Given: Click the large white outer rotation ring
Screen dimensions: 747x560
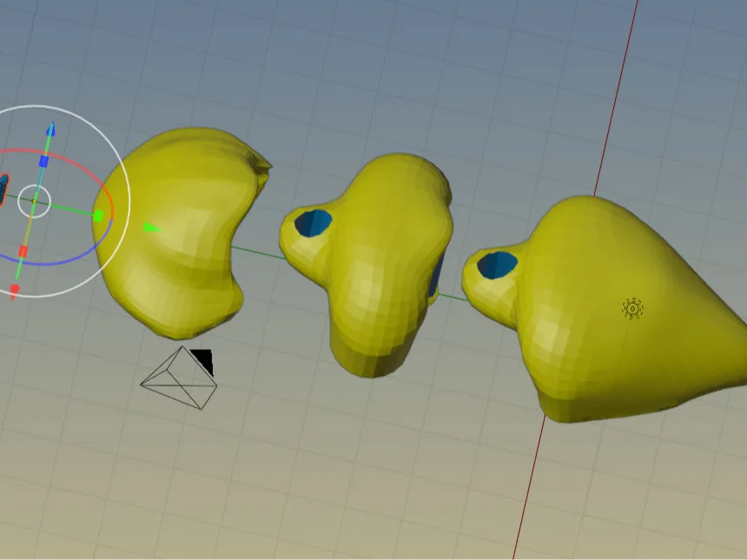Looking at the screenshot, I should (x=129, y=195).
